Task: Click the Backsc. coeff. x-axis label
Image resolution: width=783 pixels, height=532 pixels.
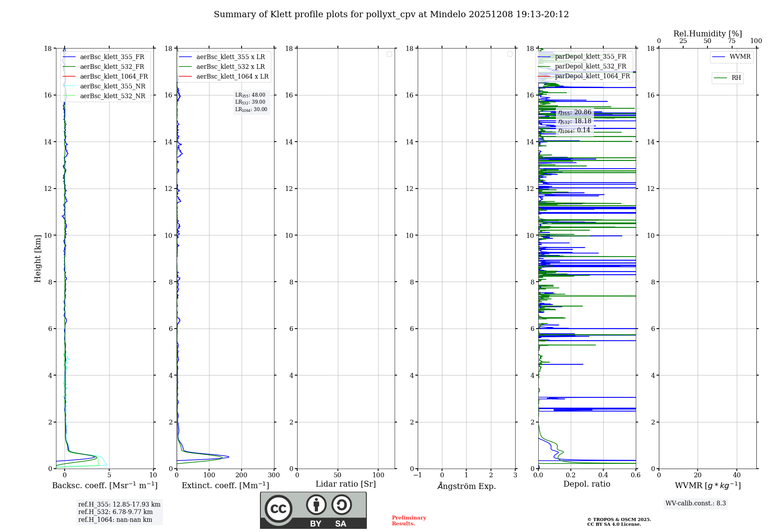Action: tap(105, 485)
